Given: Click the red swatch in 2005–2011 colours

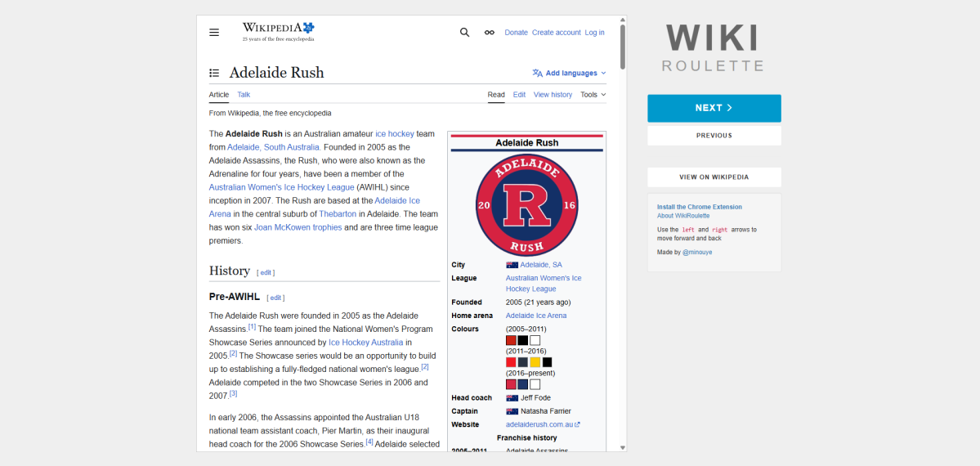Looking at the screenshot, I should tap(511, 341).
